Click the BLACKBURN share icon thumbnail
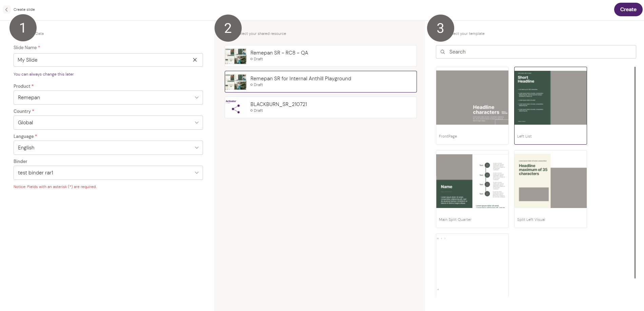Screen dimensions: 644x311 tap(236, 108)
